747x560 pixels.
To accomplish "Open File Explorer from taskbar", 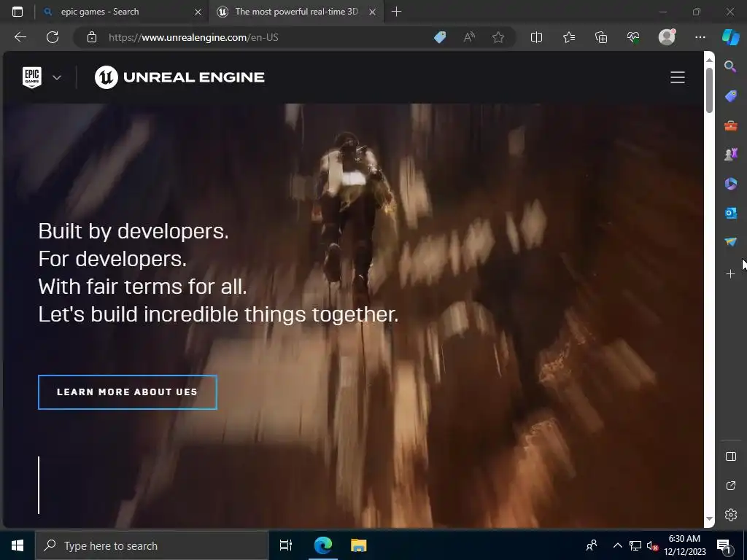I will tap(359, 545).
